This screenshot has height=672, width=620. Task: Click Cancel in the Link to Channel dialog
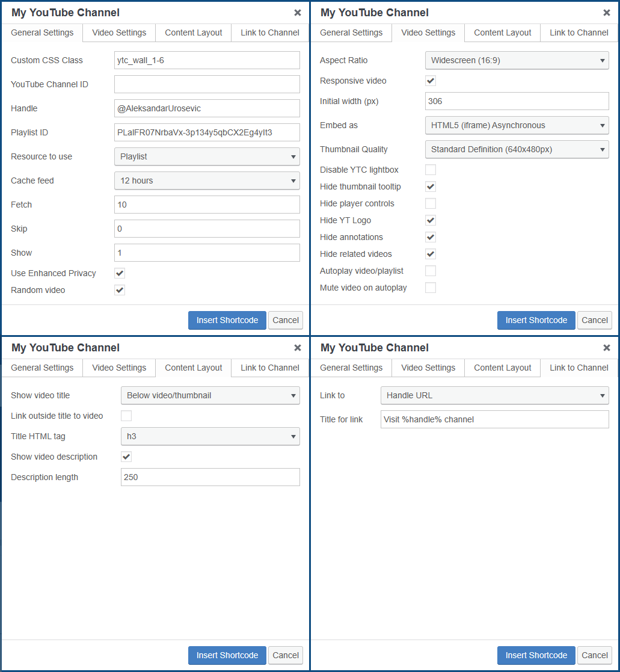click(594, 655)
